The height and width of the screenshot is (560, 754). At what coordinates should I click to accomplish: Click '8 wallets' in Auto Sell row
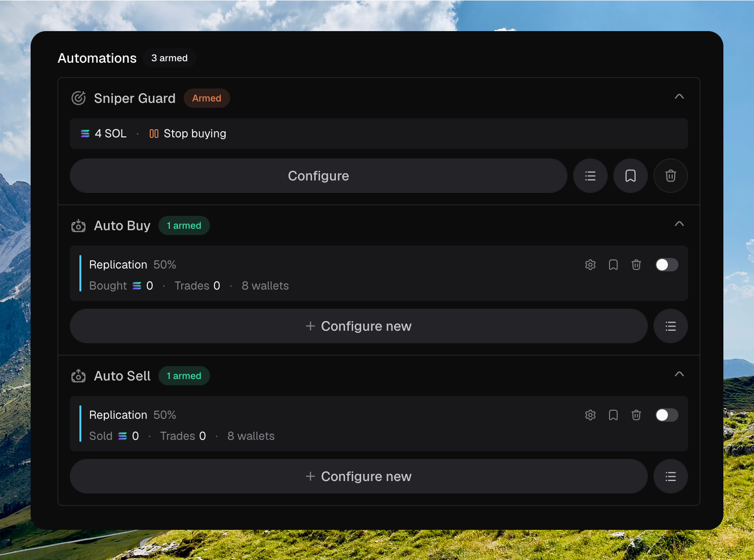point(251,436)
